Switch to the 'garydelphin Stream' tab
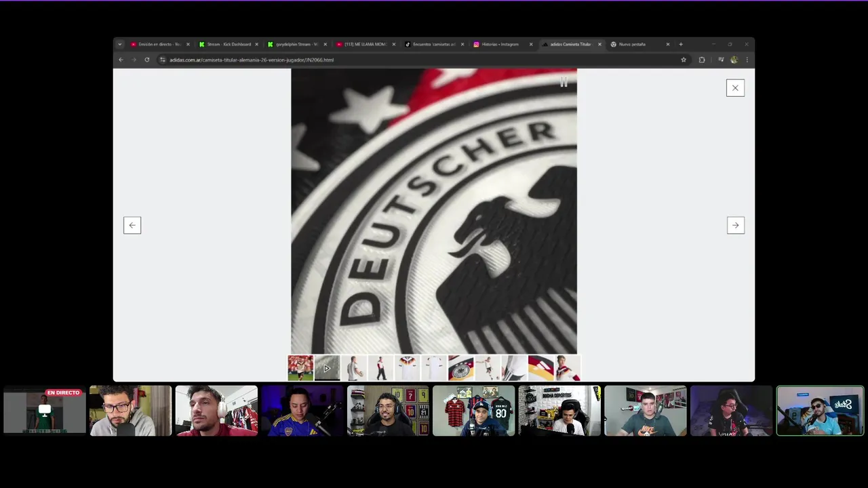The width and height of the screenshot is (868, 488). (x=297, y=44)
